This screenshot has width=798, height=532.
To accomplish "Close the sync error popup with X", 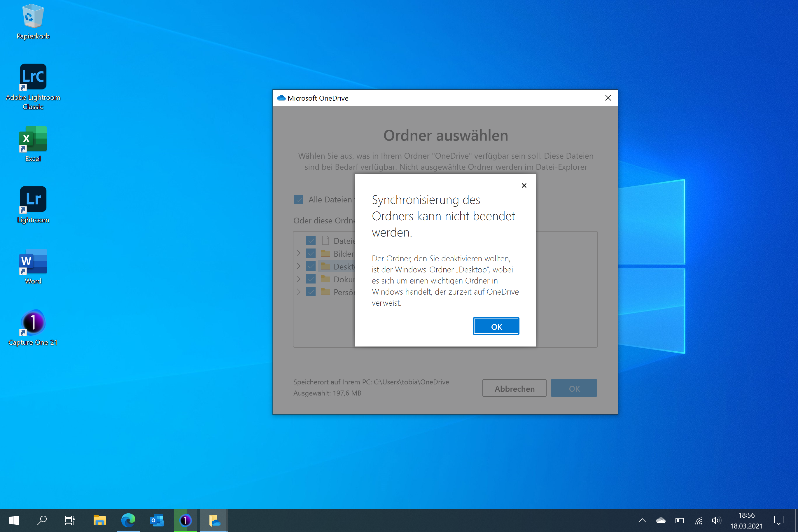I will click(x=524, y=185).
